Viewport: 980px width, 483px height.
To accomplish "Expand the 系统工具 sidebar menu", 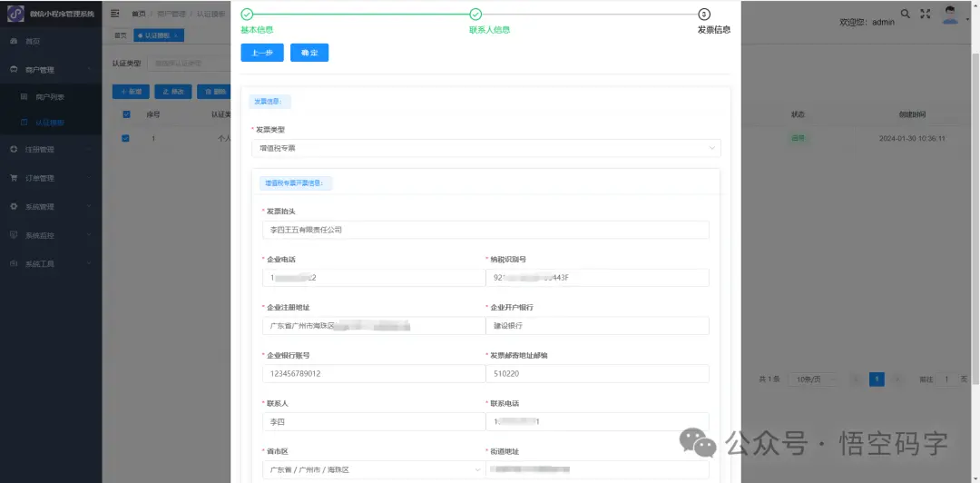I will click(51, 264).
